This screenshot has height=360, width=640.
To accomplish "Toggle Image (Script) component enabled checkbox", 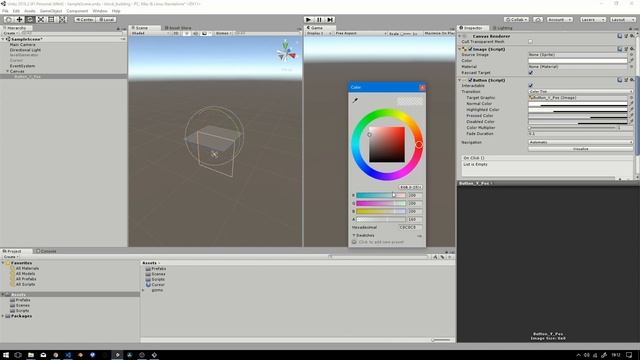I will [x=470, y=49].
